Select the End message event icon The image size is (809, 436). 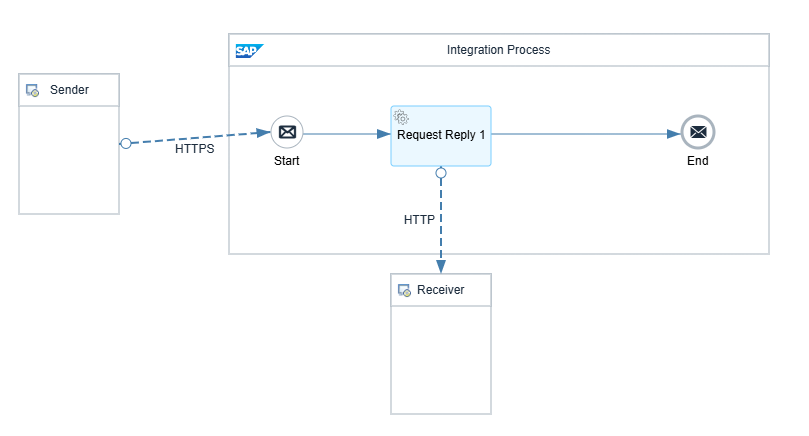click(x=698, y=132)
